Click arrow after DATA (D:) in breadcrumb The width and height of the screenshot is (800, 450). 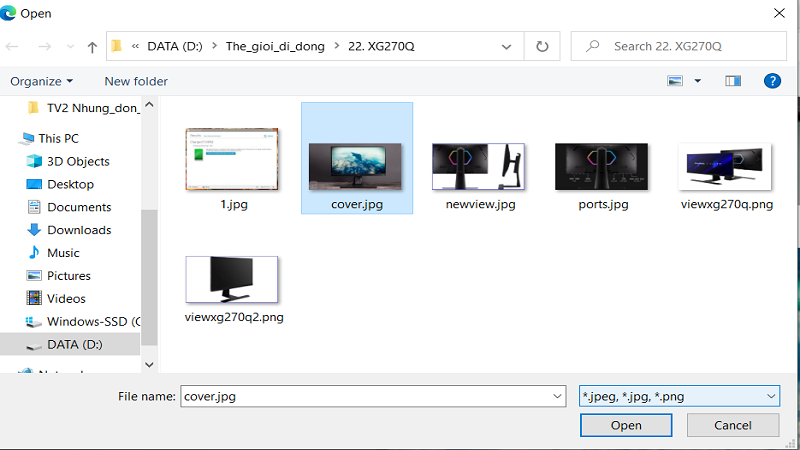tap(214, 46)
